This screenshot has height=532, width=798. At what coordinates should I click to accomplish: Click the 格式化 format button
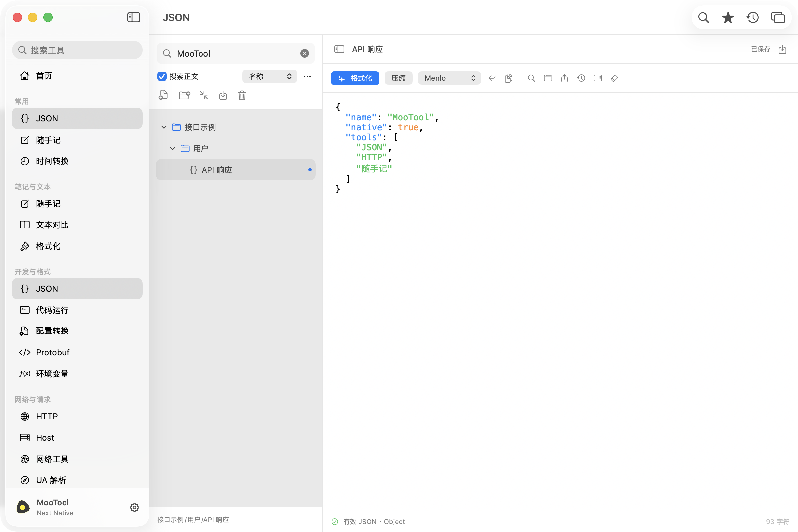(x=355, y=78)
